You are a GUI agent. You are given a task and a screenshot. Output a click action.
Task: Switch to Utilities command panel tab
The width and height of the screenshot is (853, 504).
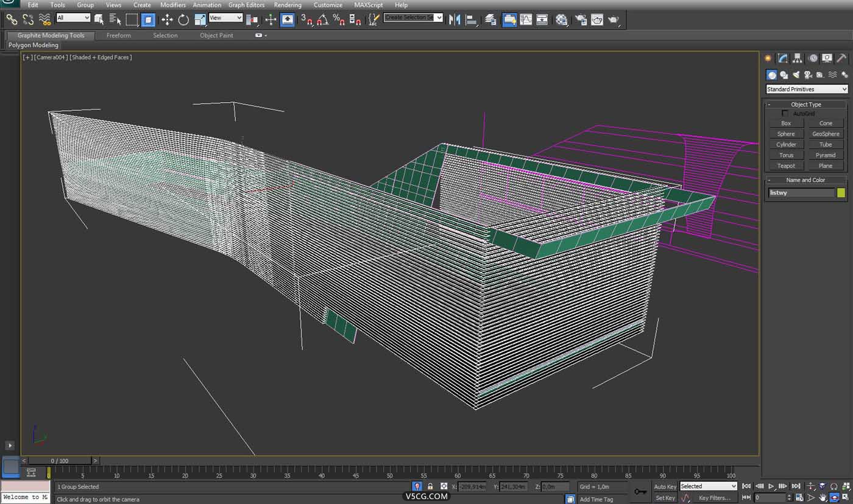841,58
